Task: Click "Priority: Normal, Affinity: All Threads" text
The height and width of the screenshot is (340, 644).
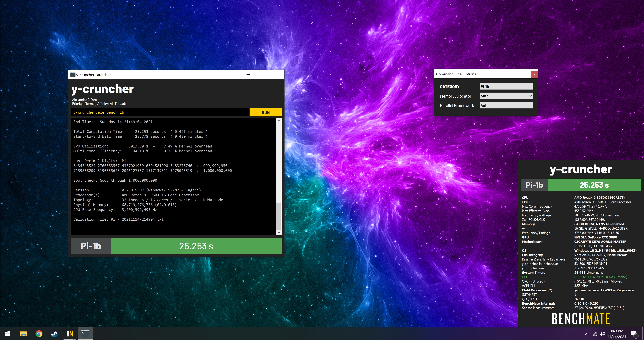Action: (99, 104)
